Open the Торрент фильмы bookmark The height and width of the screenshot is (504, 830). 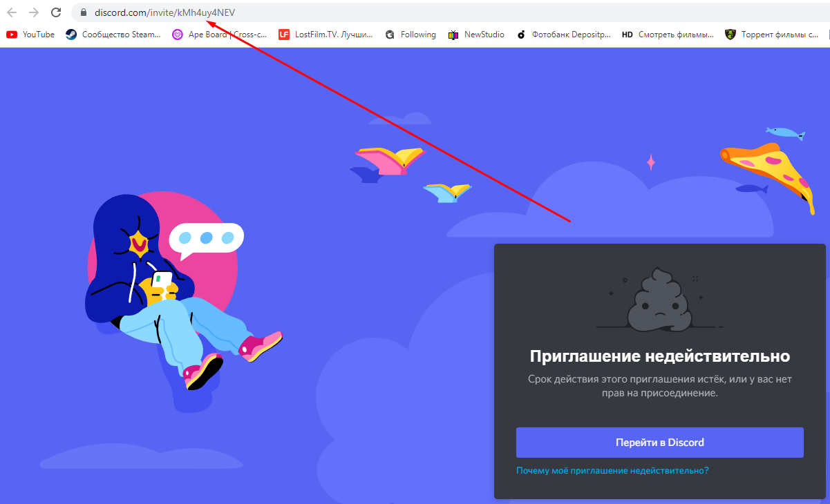click(x=772, y=35)
